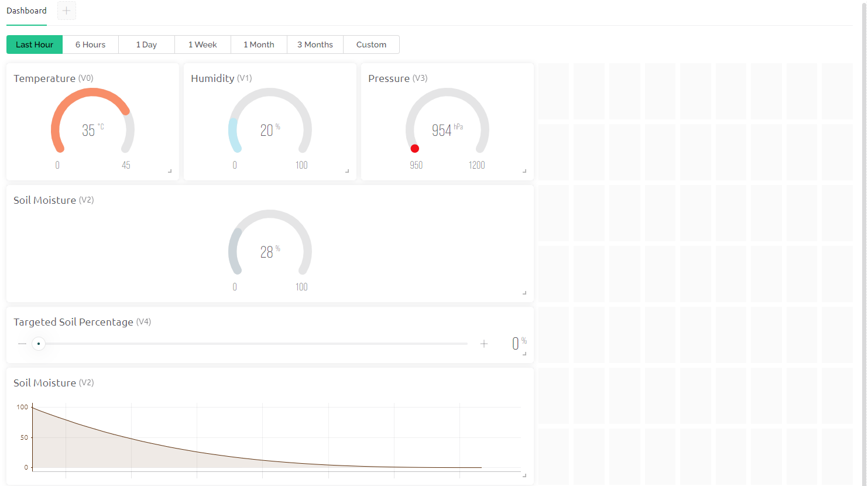Switch to the 6 Hours range

coord(91,45)
